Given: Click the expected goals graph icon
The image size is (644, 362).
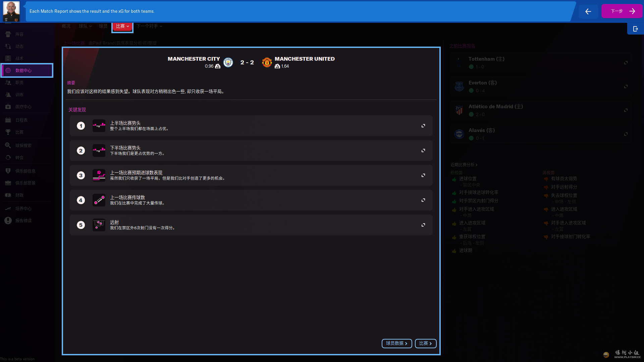Looking at the screenshot, I should point(99,175).
